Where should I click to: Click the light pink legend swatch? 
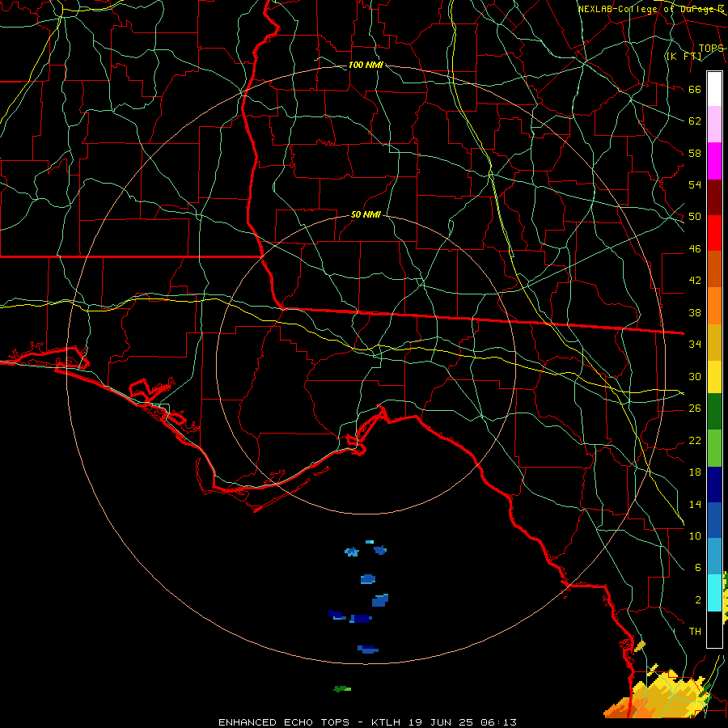(x=714, y=124)
